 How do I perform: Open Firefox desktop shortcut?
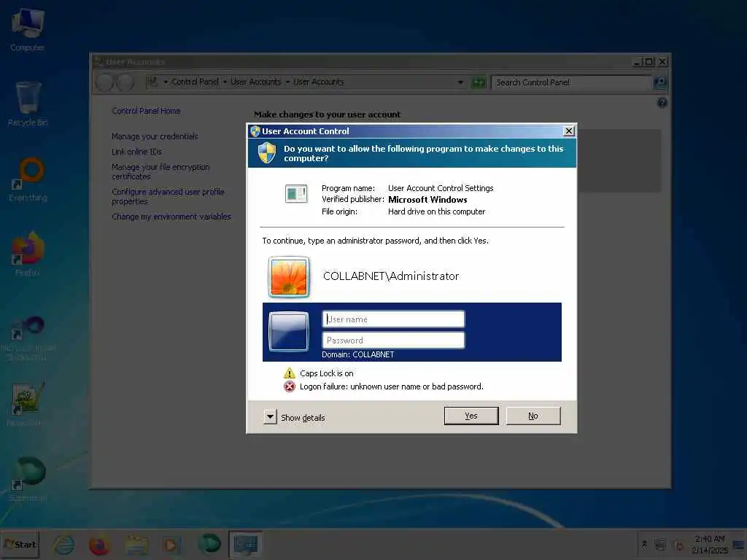coord(28,254)
